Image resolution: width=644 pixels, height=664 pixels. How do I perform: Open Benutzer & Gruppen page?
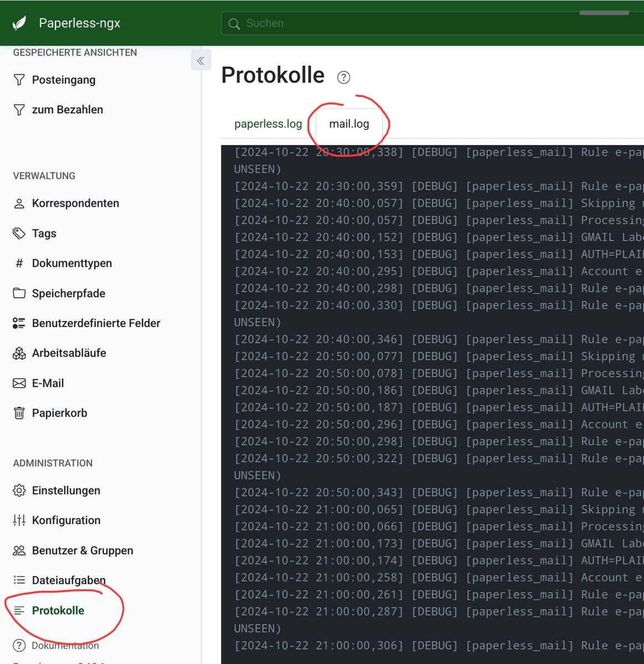tap(83, 551)
